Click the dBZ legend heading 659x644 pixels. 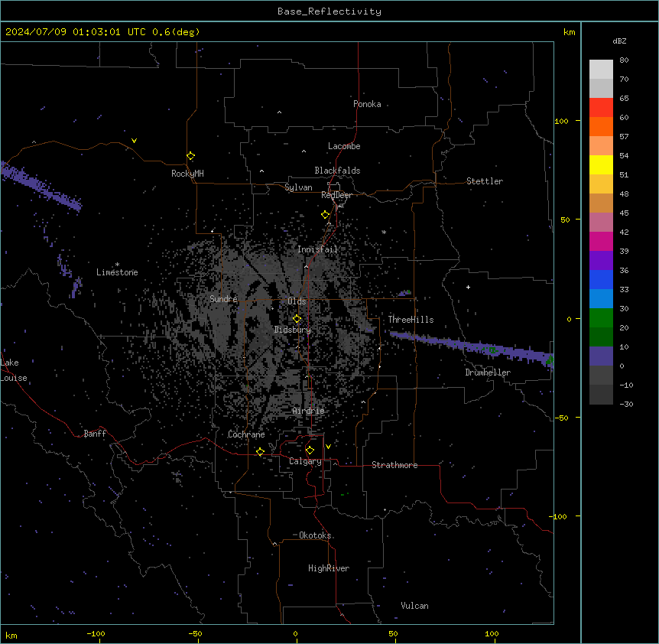[619, 41]
